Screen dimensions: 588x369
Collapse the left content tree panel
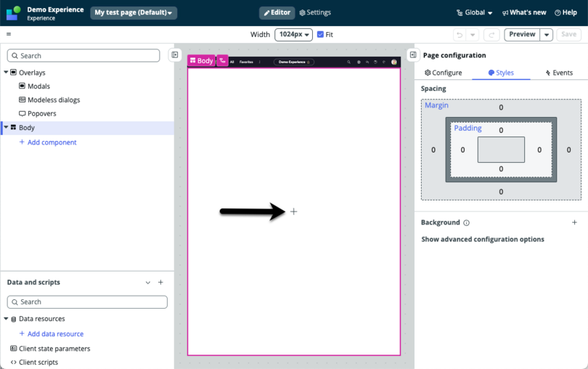click(175, 54)
